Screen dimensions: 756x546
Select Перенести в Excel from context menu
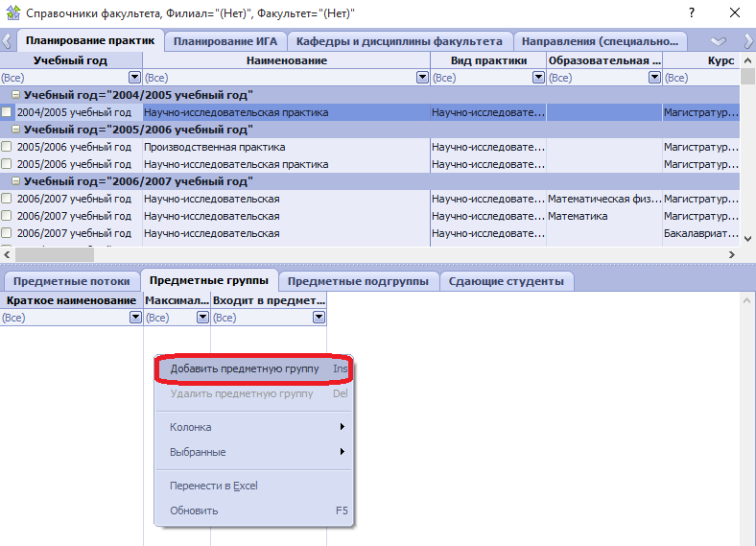214,486
